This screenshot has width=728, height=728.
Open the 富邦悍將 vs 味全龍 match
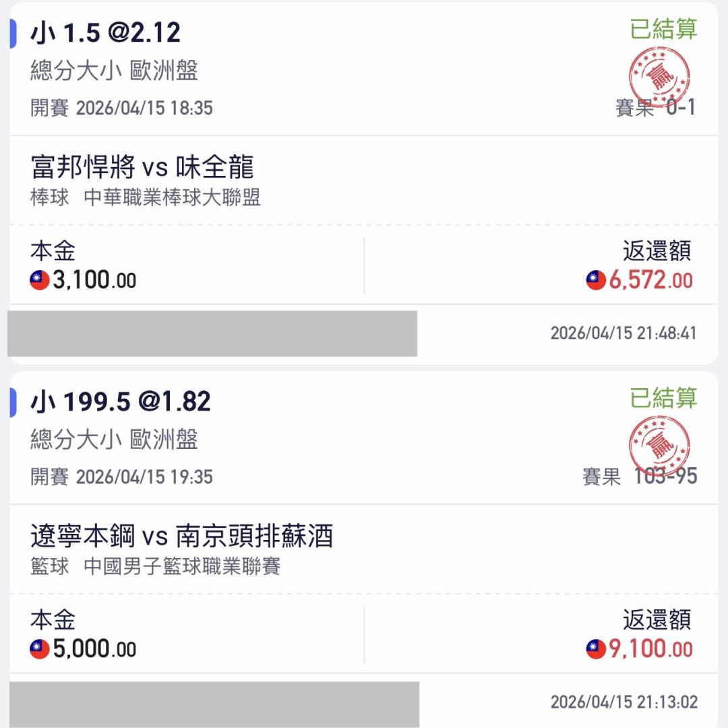point(142,168)
